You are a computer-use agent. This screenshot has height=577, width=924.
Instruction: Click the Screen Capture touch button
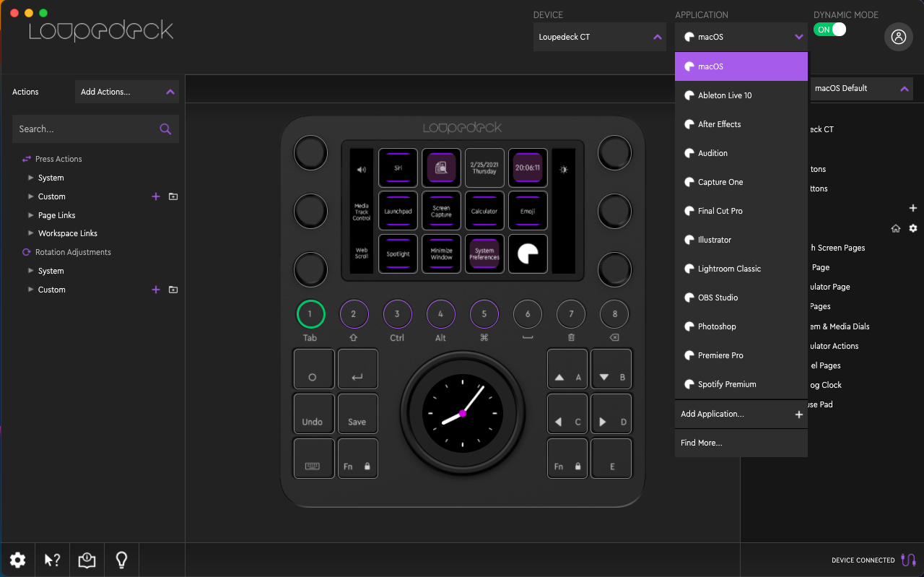pyautogui.click(x=441, y=211)
